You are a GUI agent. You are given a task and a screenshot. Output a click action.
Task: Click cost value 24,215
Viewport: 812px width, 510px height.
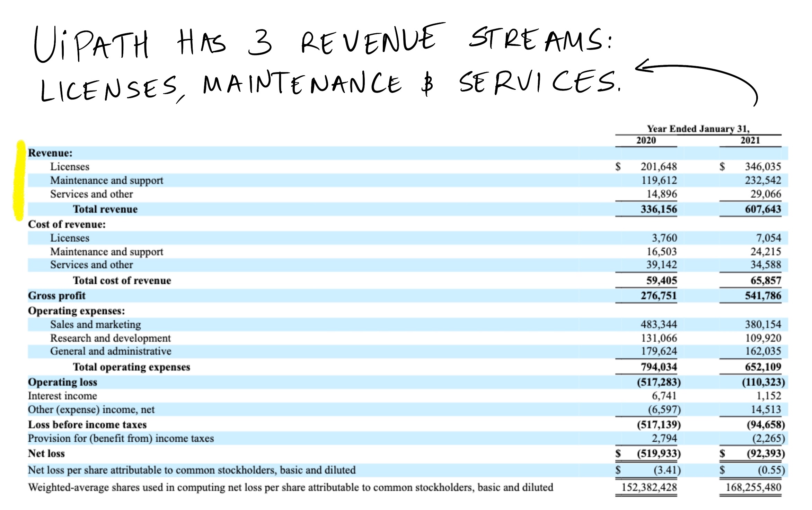pyautogui.click(x=766, y=251)
